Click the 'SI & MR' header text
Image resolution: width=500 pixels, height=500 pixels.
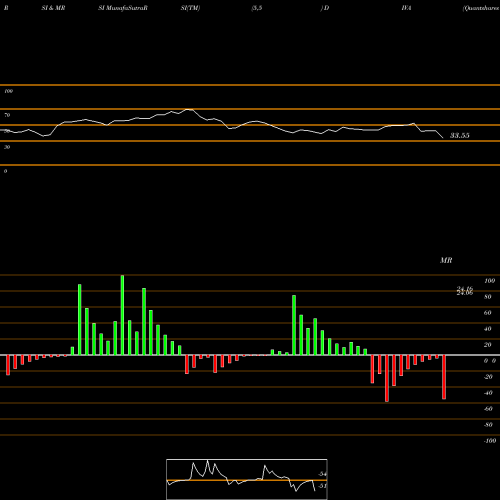pos(53,8)
